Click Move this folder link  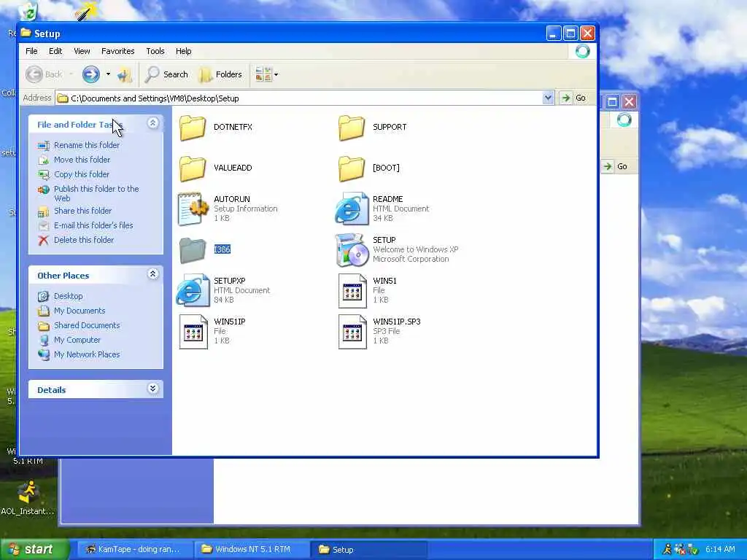82,160
